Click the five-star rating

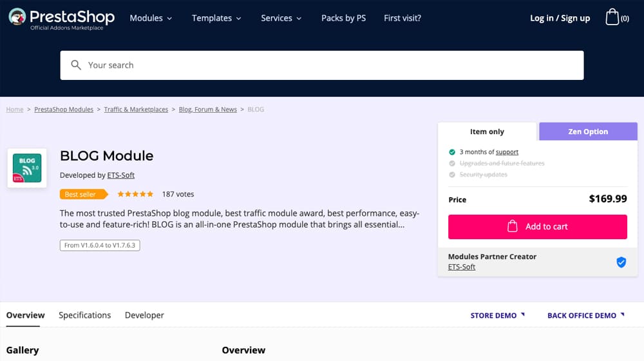coord(135,194)
